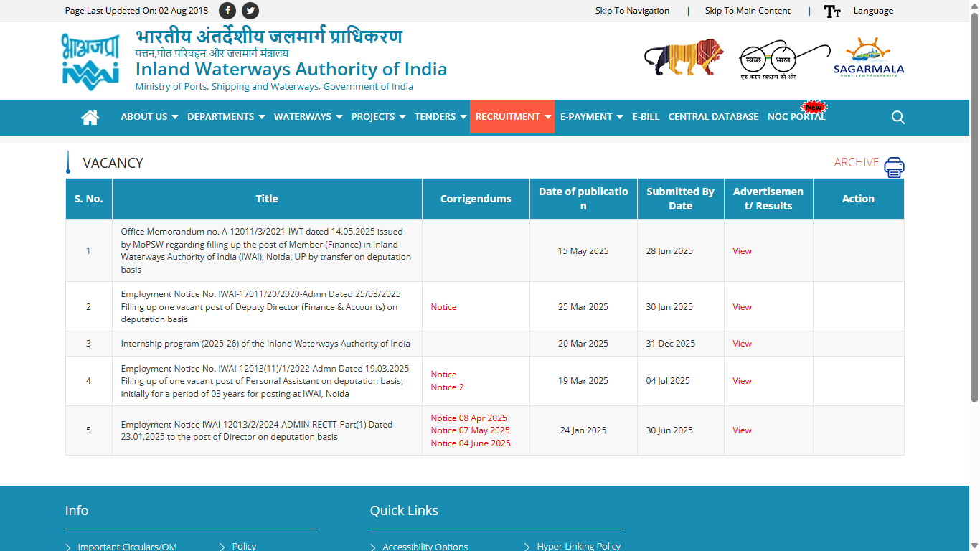The height and width of the screenshot is (551, 980).
Task: Open Notice corrigendum for Deputy Director row
Action: point(443,307)
